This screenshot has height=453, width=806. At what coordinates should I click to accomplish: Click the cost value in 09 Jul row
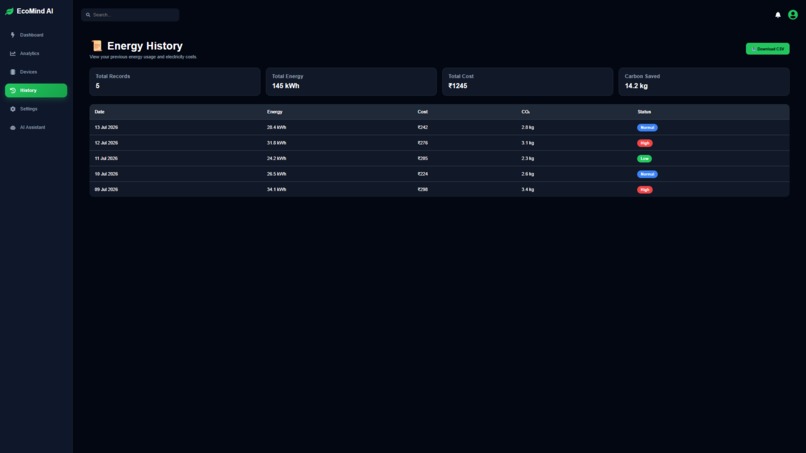(423, 190)
